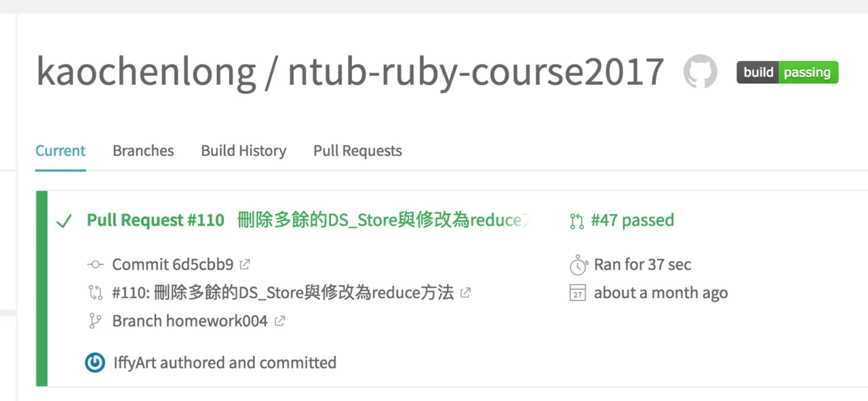
Task: Click the IffyArt author avatar
Action: click(x=95, y=363)
